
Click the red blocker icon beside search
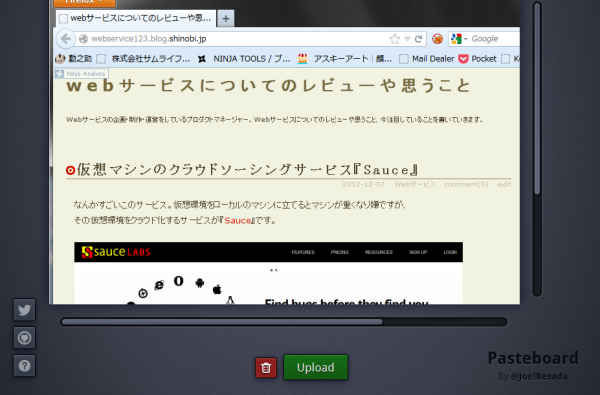tap(437, 39)
